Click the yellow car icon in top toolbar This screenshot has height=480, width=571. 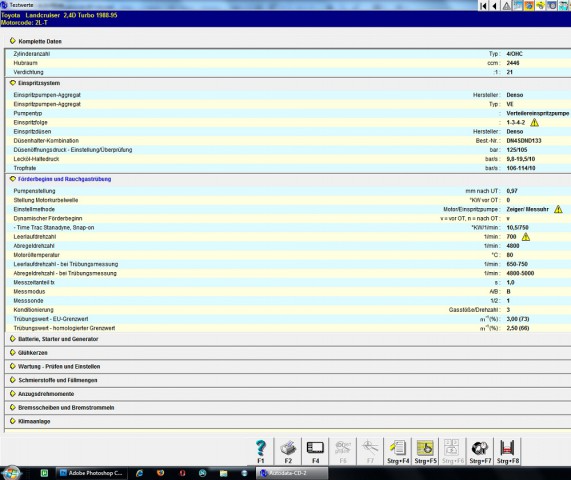(x=541, y=5)
